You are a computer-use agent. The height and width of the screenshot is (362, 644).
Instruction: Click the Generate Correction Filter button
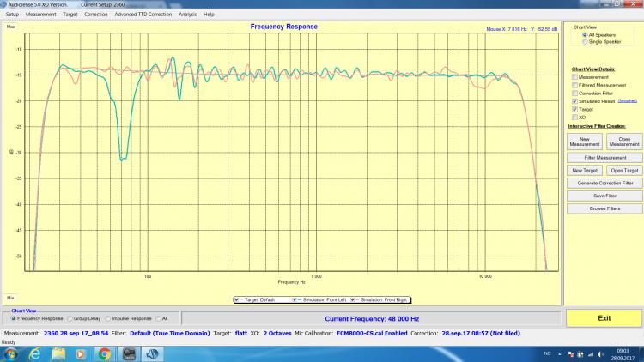click(x=605, y=183)
